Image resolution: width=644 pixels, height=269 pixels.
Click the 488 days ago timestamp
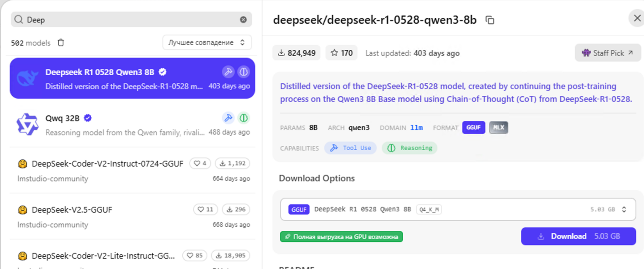tap(229, 132)
